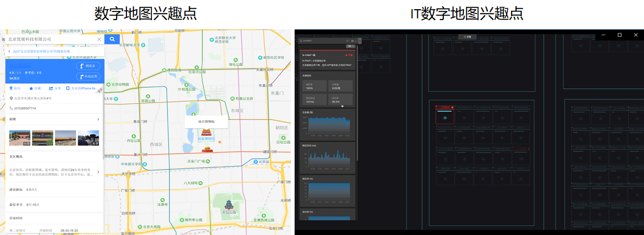
Task: Click the 建议游玩 0.5-1天 row
Action: tap(53, 190)
